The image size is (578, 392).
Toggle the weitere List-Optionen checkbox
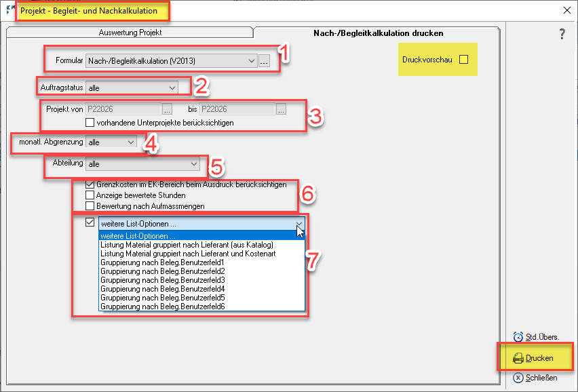(90, 222)
